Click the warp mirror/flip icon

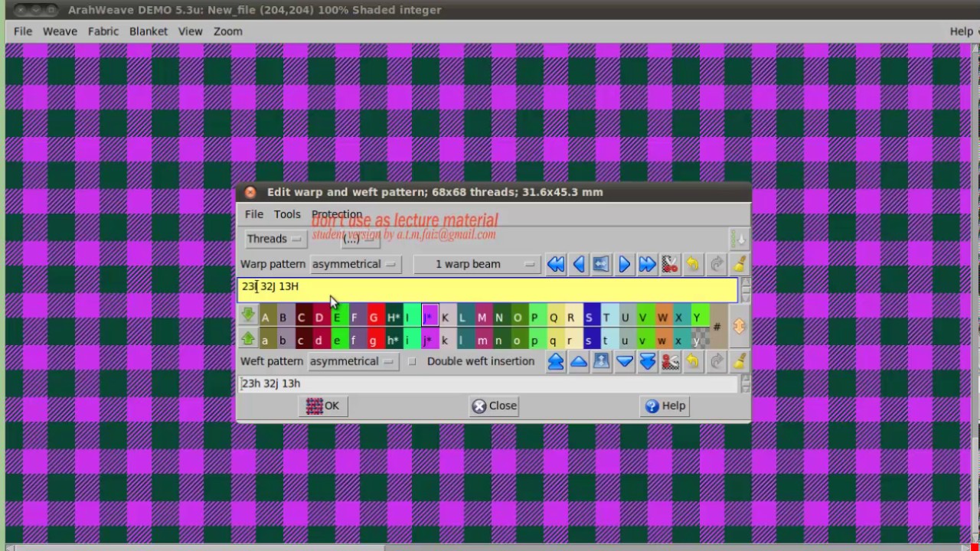pos(601,264)
